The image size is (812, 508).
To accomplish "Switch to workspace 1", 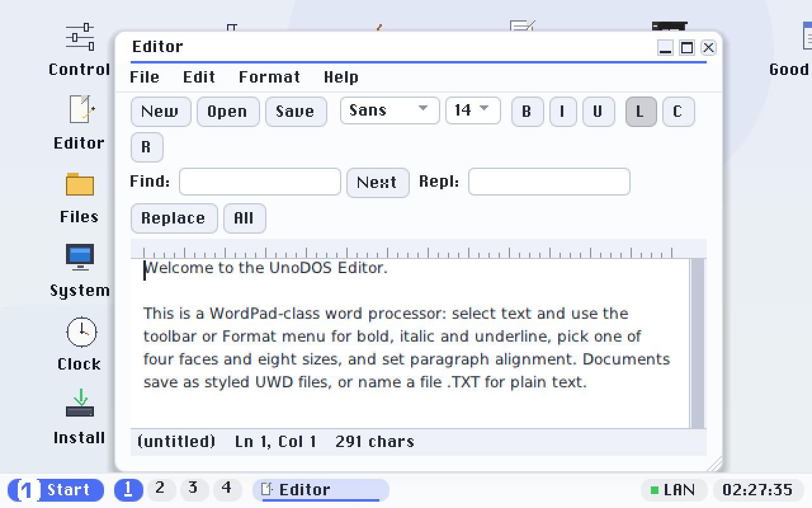I will click(128, 490).
